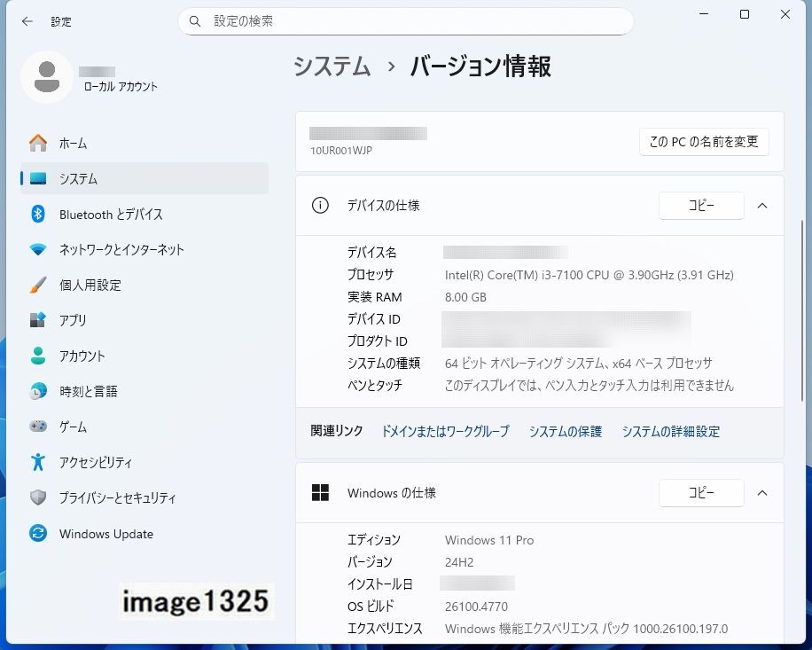This screenshot has height=650, width=812.
Task: Click the back arrow icon
Action: coord(27,21)
